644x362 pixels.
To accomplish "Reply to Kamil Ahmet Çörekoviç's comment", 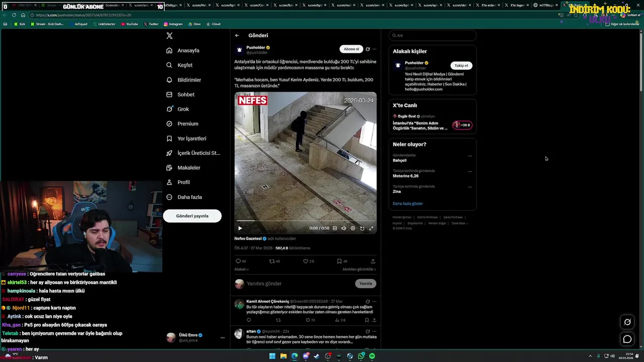I will (249, 320).
